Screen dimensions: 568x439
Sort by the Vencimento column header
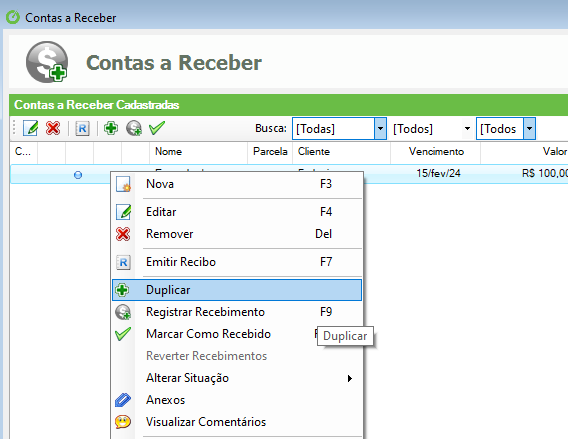[x=436, y=151]
